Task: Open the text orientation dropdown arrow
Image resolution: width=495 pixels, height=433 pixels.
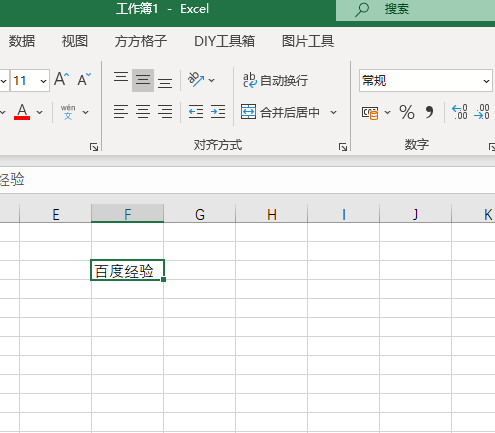Action: click(211, 80)
